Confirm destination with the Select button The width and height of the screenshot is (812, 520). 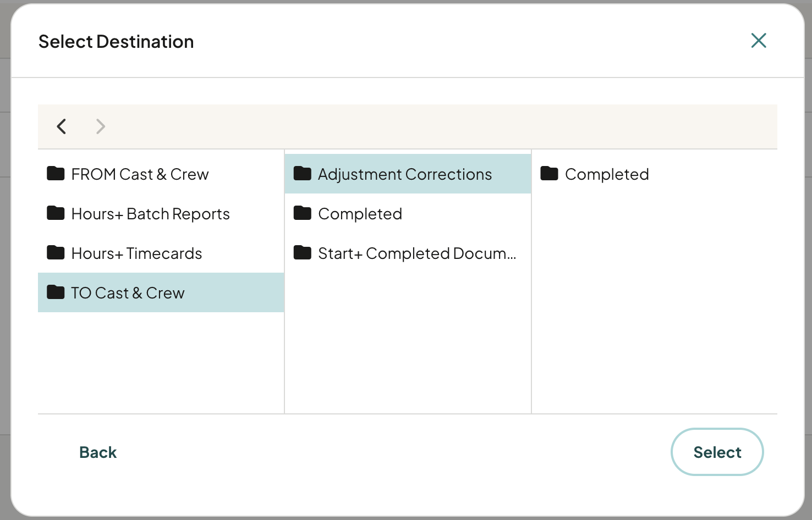(717, 452)
